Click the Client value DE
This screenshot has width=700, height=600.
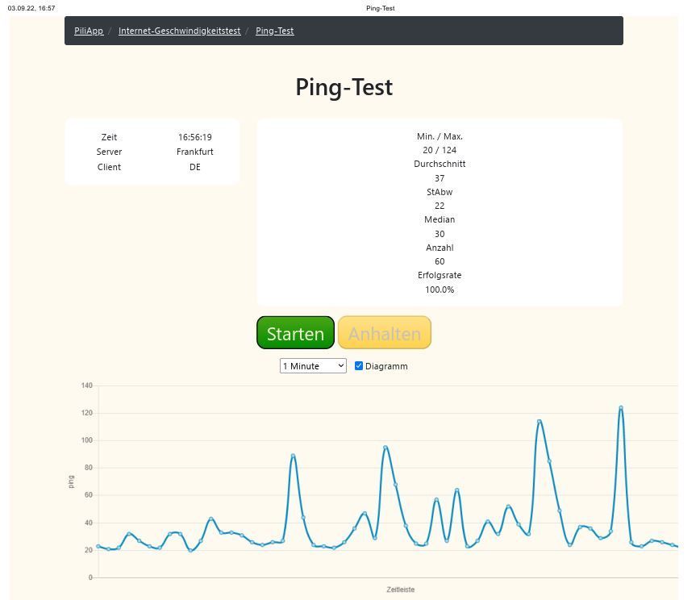(194, 167)
